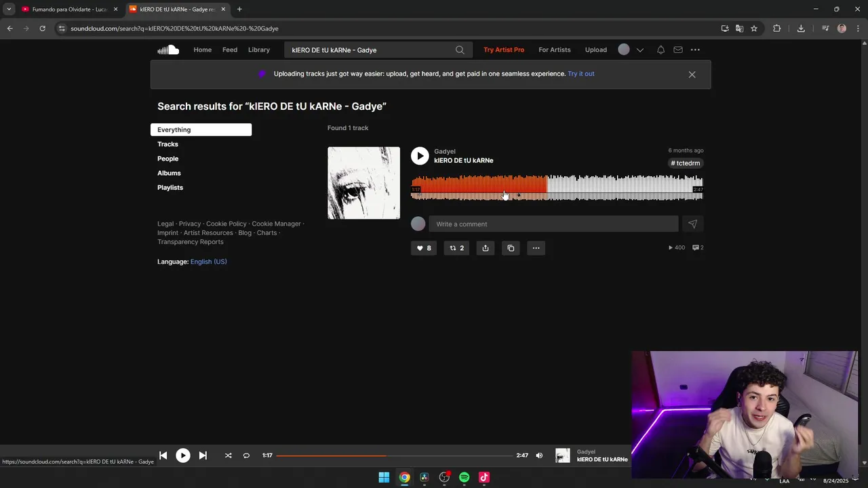Image resolution: width=868 pixels, height=488 pixels.
Task: Filter results by Playlists
Action: tap(170, 188)
